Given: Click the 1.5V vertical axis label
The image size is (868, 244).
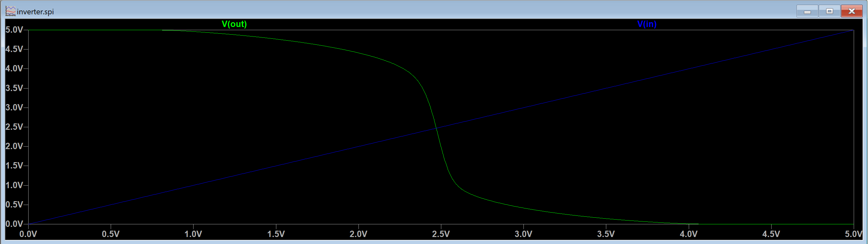Looking at the screenshot, I should click(x=14, y=166).
